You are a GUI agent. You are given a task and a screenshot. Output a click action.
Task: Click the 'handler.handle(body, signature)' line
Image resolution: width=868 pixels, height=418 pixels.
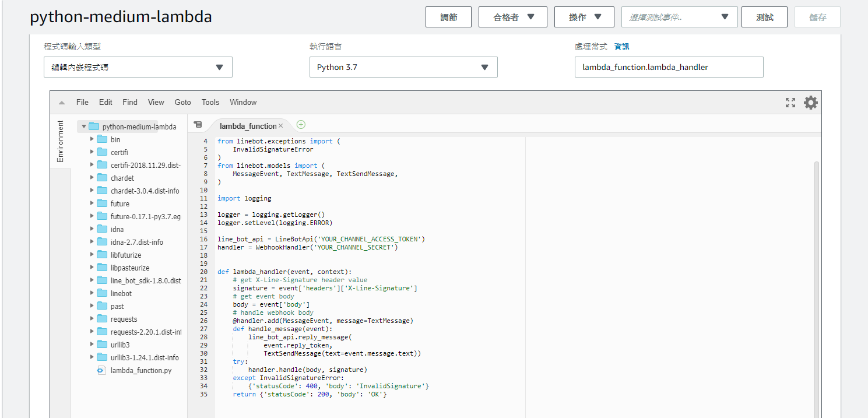[x=308, y=370]
